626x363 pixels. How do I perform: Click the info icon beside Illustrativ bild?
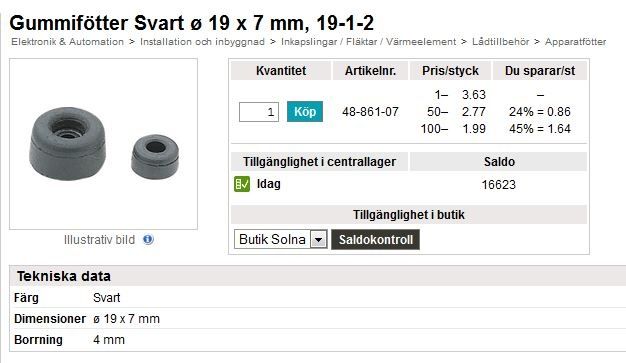[x=148, y=240]
